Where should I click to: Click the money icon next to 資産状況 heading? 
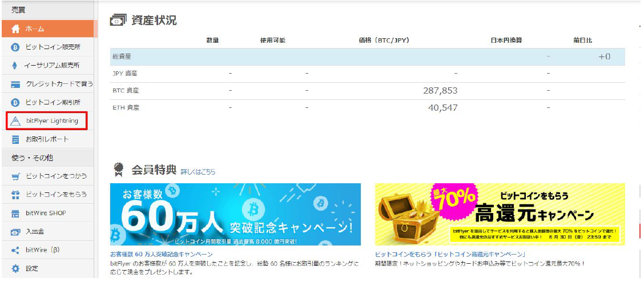118,20
